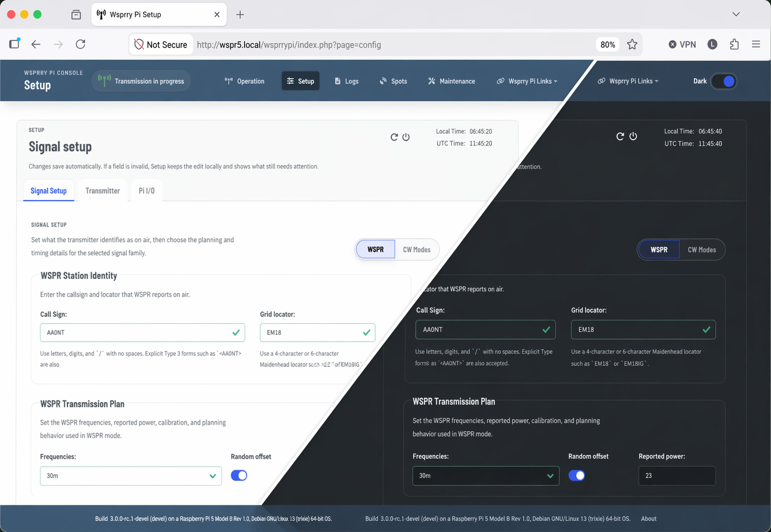
Task: Click the Maintenance tools icon
Action: (x=432, y=81)
